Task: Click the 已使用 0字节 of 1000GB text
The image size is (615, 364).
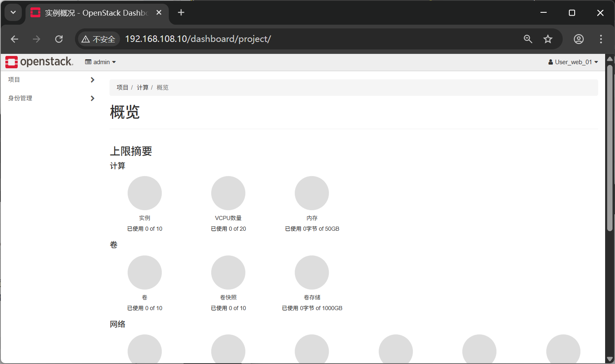Action: pos(312,308)
